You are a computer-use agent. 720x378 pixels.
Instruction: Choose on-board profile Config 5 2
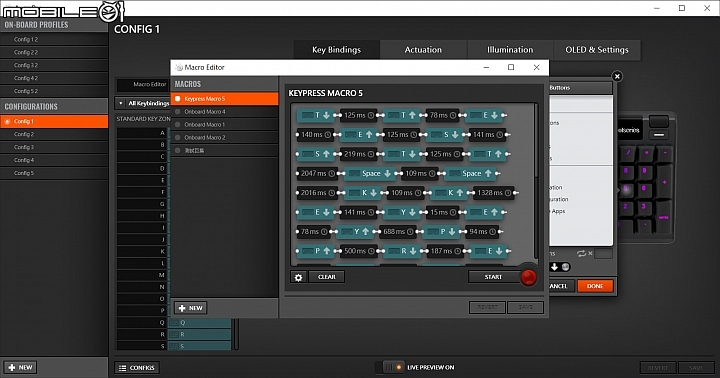(x=54, y=91)
